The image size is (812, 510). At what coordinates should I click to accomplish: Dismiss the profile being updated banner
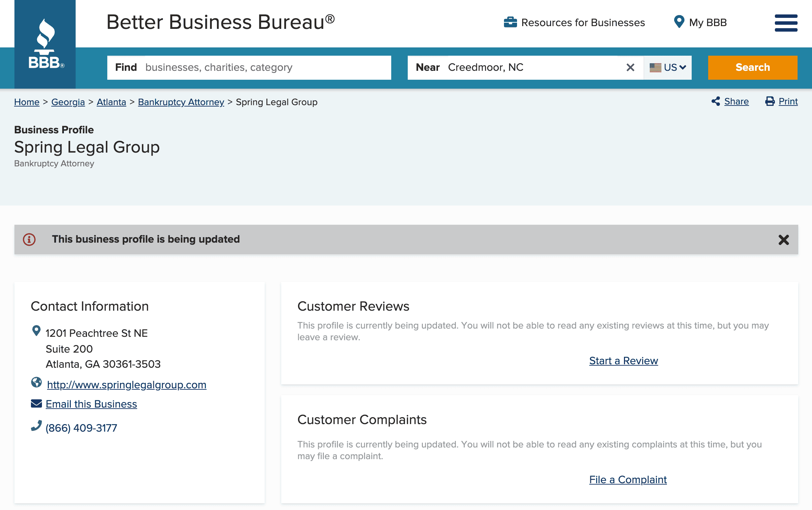click(783, 240)
